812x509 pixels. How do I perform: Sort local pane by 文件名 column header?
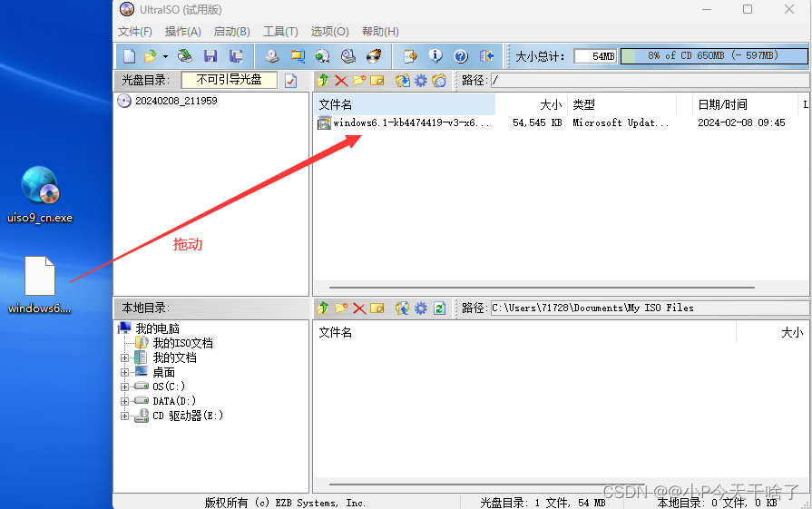524,332
